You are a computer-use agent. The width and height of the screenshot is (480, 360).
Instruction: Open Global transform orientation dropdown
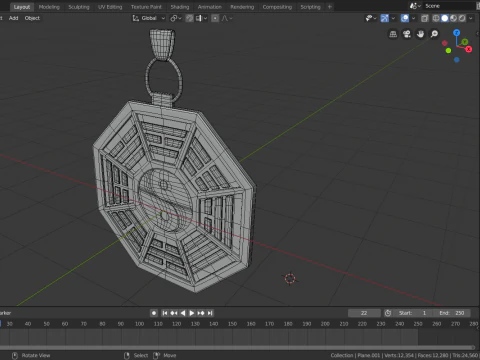(149, 18)
